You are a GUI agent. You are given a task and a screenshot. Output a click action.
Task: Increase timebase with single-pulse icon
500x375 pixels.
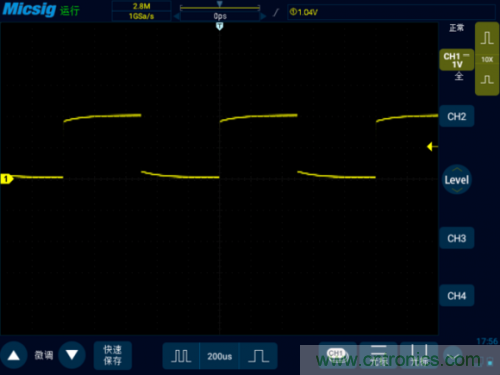pos(258,356)
